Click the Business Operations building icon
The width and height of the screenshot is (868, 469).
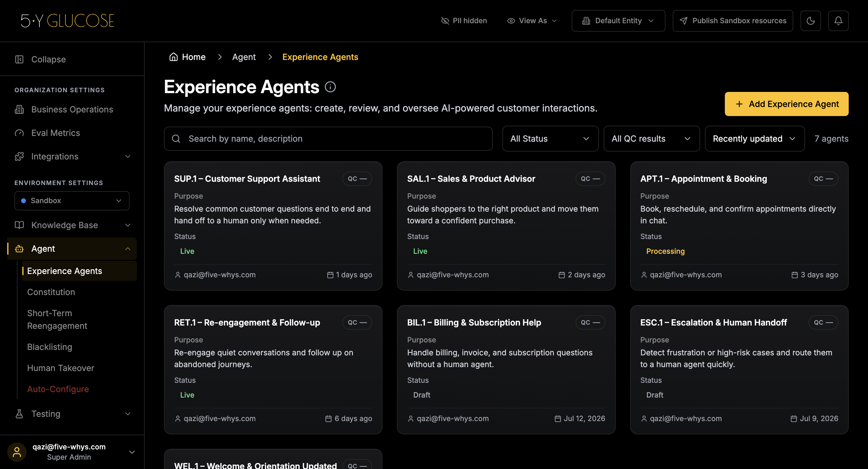click(x=19, y=109)
